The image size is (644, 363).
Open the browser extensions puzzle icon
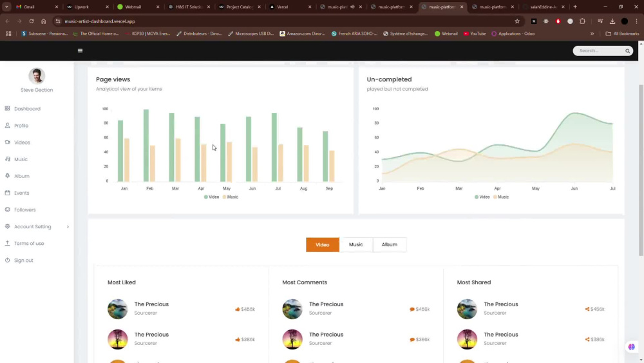point(582,21)
